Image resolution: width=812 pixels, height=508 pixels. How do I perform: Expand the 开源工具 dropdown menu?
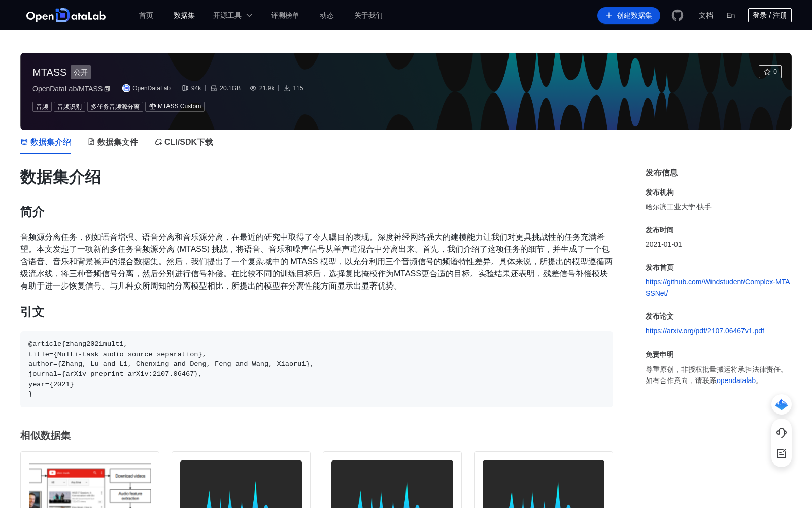pyautogui.click(x=232, y=15)
